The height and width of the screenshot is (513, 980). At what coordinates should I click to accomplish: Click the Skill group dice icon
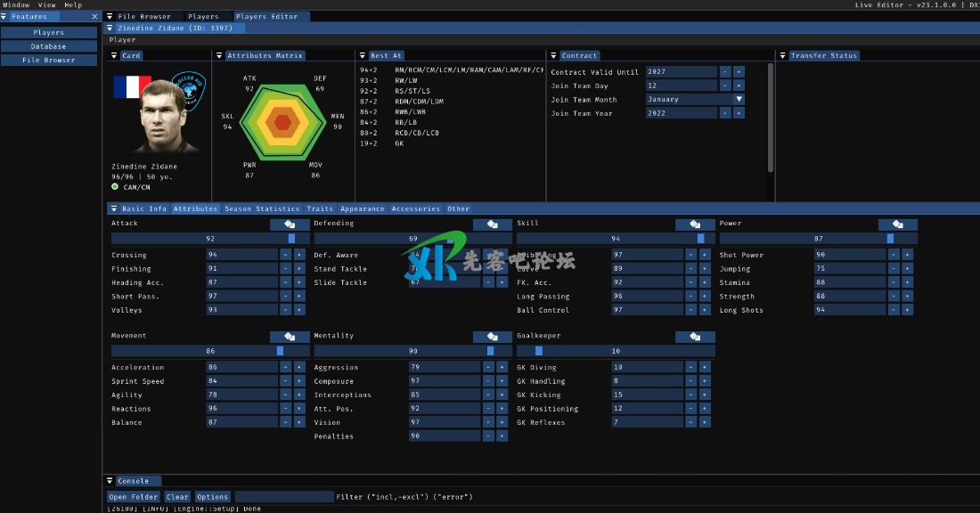tap(695, 224)
